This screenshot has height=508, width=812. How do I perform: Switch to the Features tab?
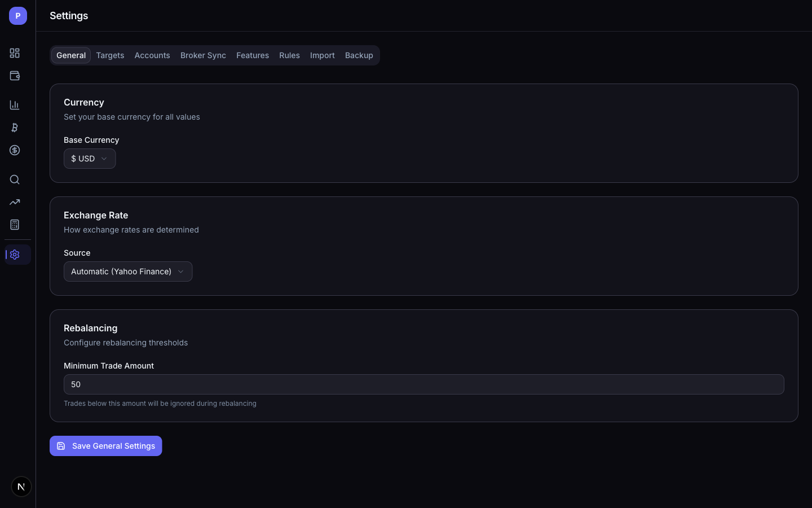[x=253, y=55]
